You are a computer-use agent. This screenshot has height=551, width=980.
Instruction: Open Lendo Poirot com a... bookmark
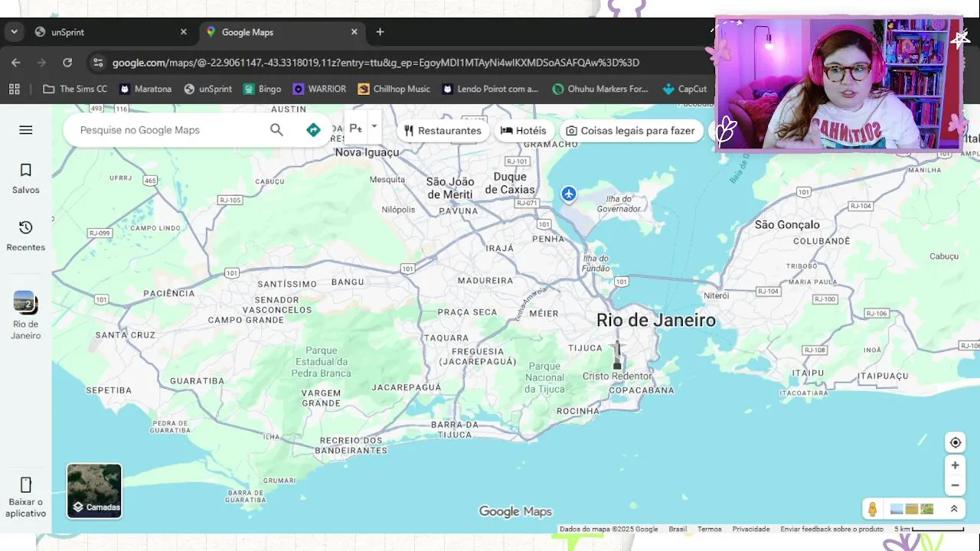(491, 89)
